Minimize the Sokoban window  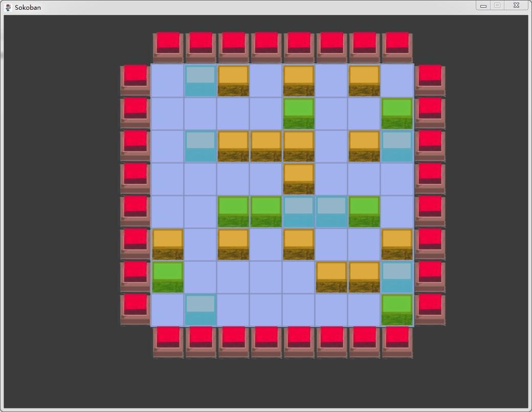483,6
